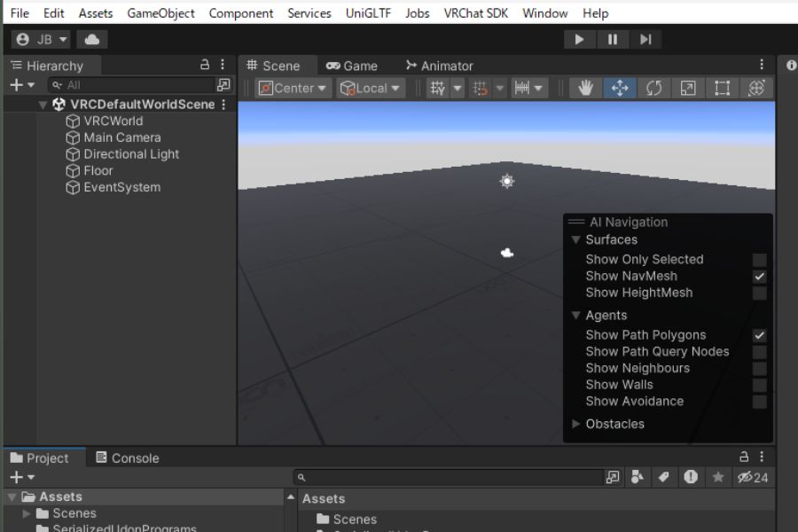
Task: Switch to the Animator tab
Action: (439, 66)
